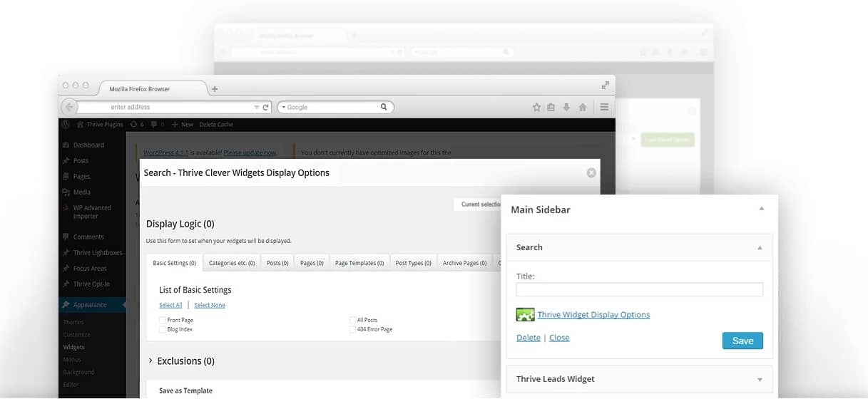Click Select All link
Image resolution: width=868 pixels, height=414 pixels.
point(170,305)
